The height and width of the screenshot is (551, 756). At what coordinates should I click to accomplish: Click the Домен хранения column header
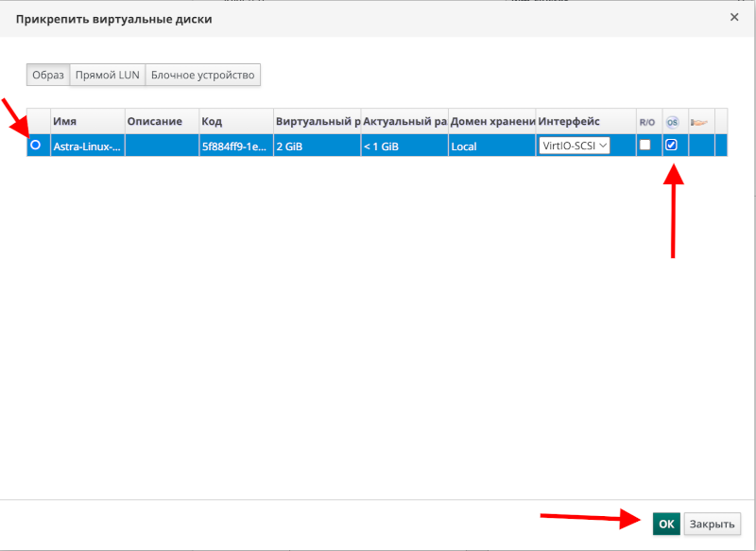point(491,122)
